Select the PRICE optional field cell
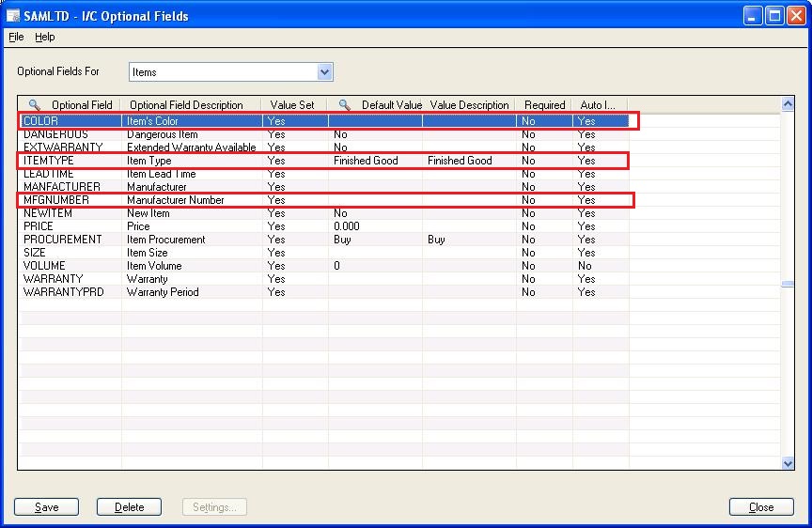Viewport: 812px width, 528px height. (x=70, y=226)
